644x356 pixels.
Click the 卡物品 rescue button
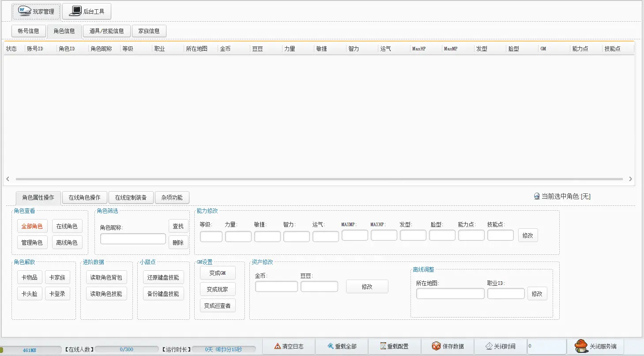30,278
